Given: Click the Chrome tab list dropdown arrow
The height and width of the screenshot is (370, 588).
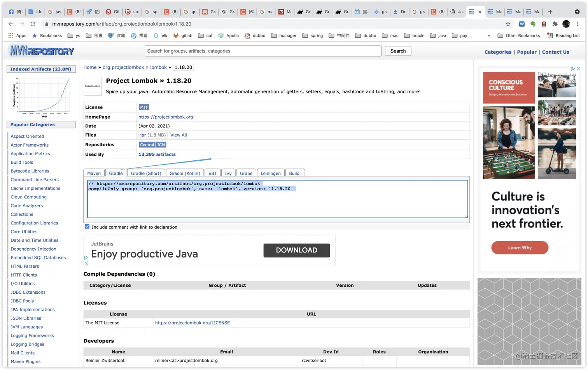Looking at the screenshot, I should tap(577, 12).
